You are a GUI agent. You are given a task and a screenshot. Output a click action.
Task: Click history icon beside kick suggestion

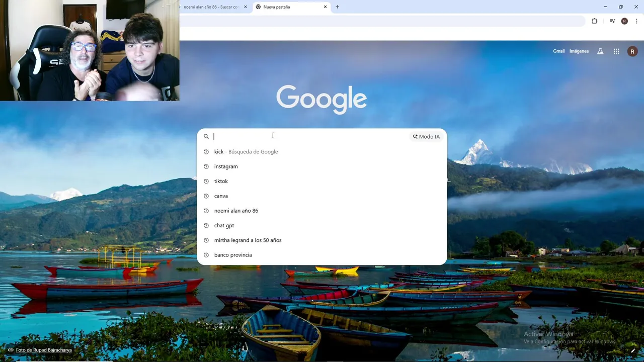point(206,152)
